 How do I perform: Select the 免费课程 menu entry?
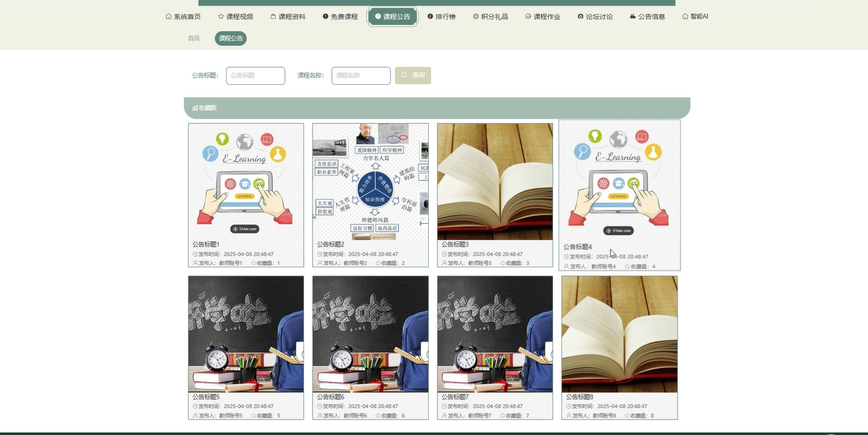click(x=340, y=17)
